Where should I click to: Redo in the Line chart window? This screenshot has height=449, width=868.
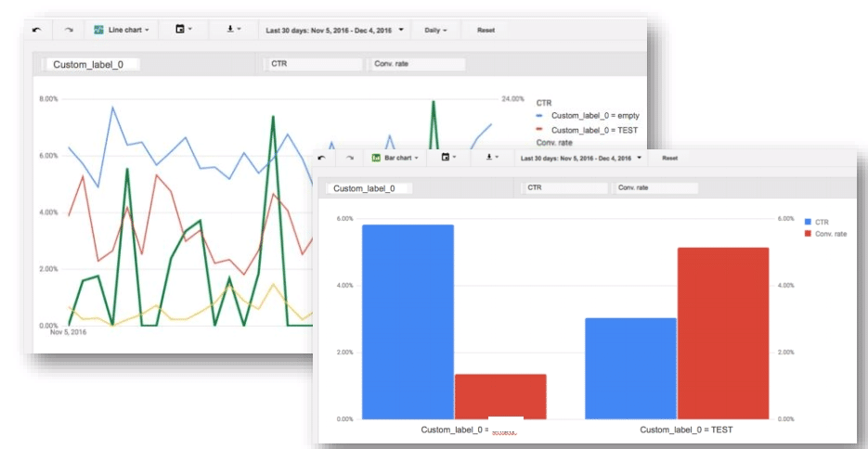click(69, 30)
